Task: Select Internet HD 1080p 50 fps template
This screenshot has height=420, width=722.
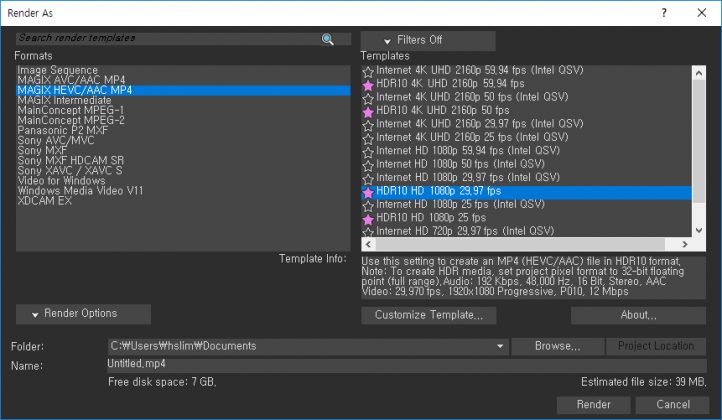Action: (526, 164)
